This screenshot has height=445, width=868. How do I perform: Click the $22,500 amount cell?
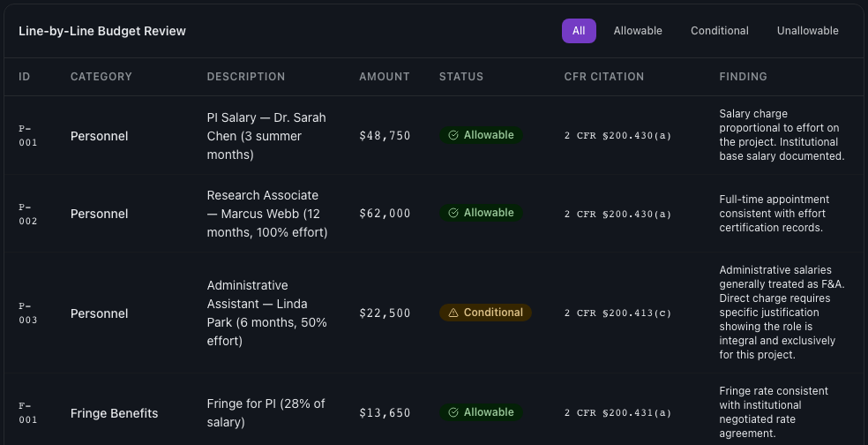385,313
